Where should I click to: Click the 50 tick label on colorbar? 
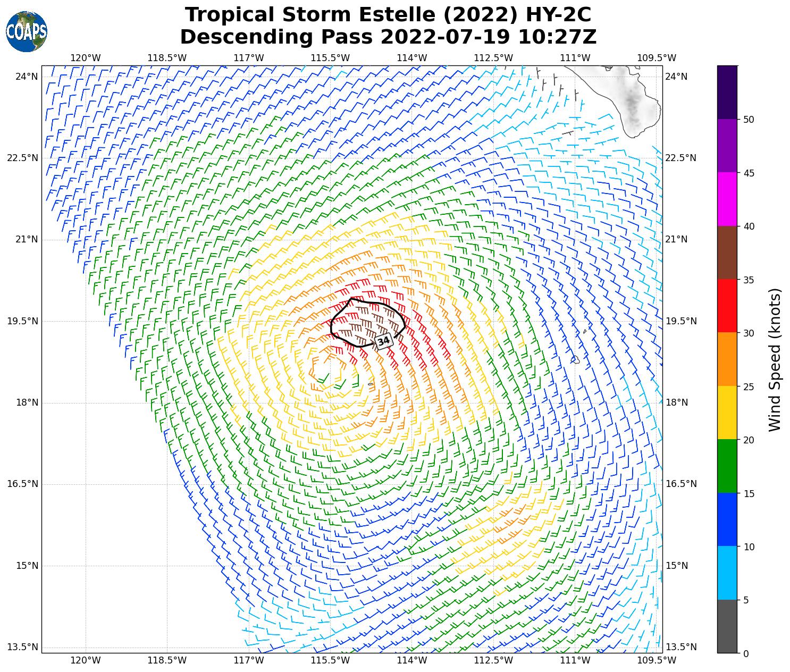point(749,120)
